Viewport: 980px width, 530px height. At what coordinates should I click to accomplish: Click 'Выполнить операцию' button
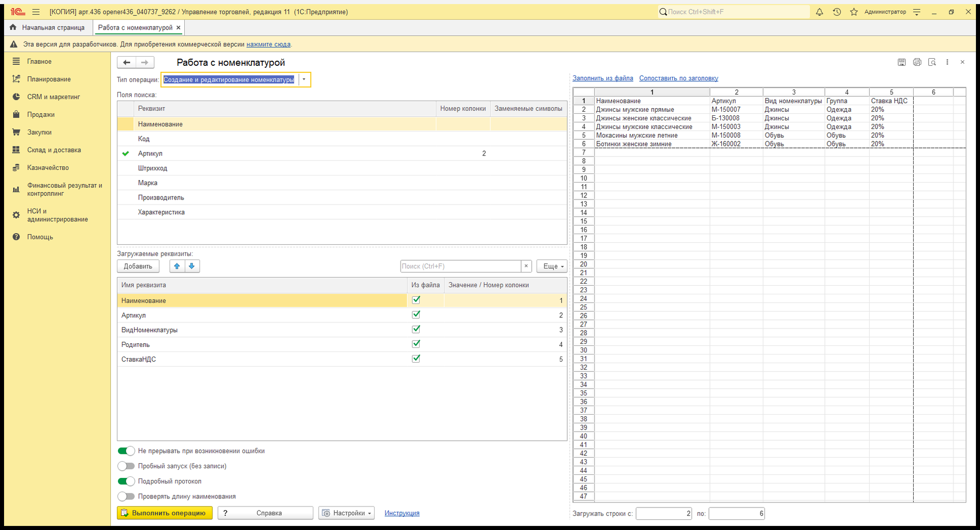pyautogui.click(x=165, y=513)
